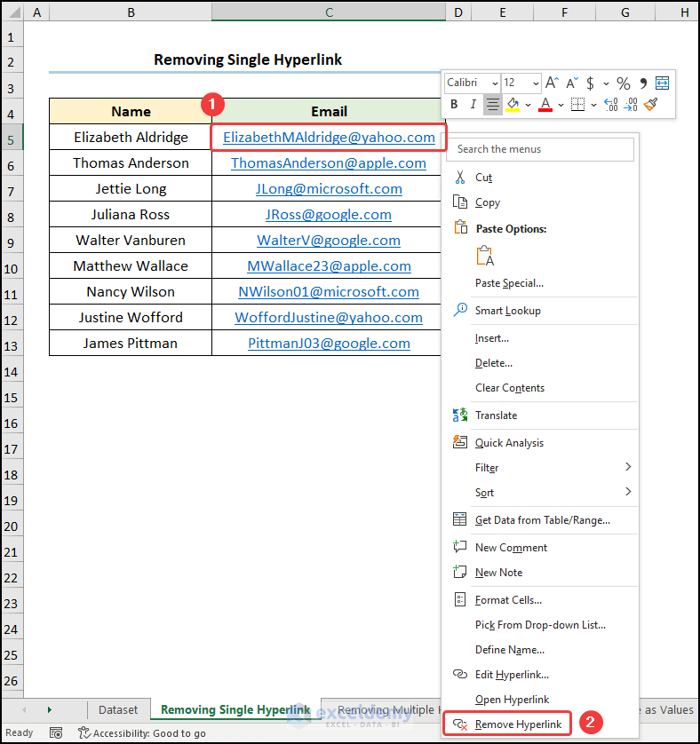Expand the Filter submenu arrow
Viewport: 700px width, 744px height.
628,467
